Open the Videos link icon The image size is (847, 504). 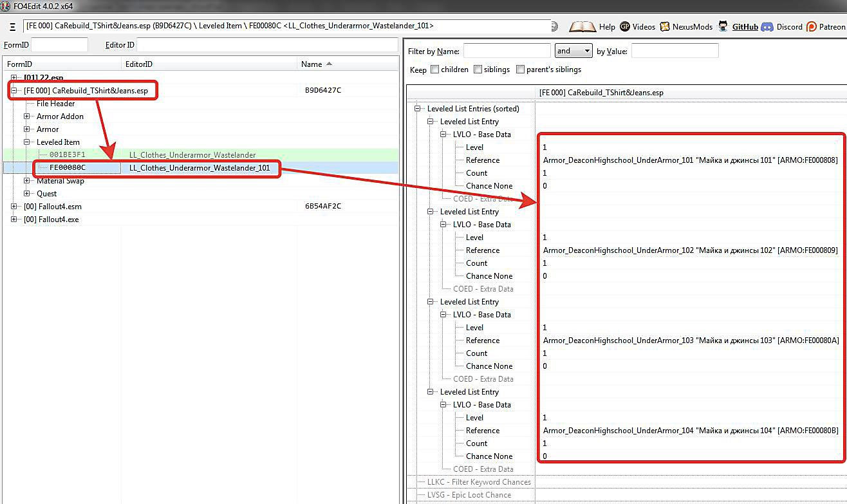click(x=625, y=27)
